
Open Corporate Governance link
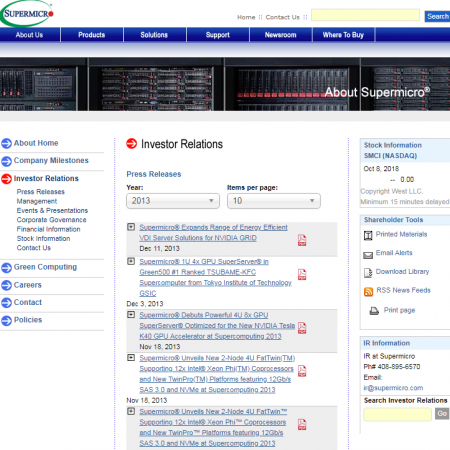52,220
